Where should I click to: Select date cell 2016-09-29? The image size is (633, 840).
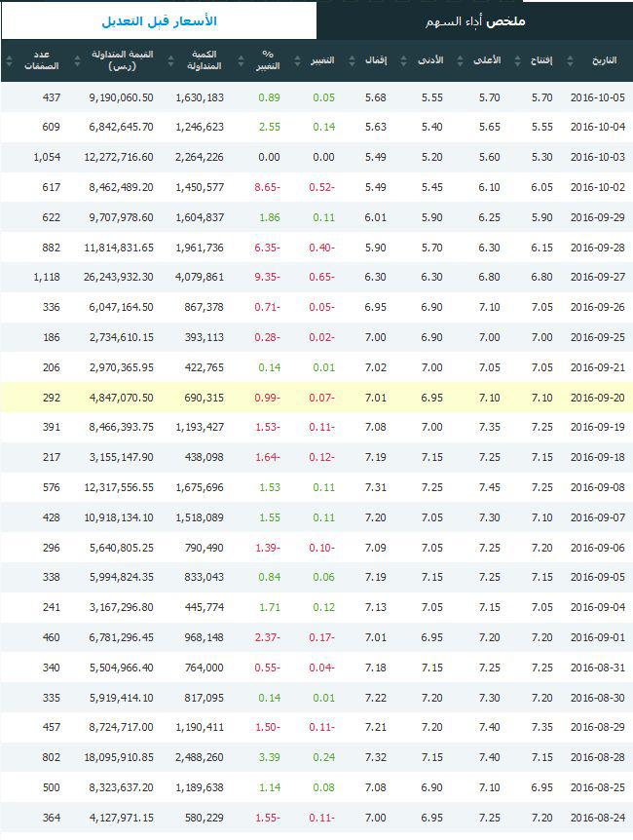point(598,217)
